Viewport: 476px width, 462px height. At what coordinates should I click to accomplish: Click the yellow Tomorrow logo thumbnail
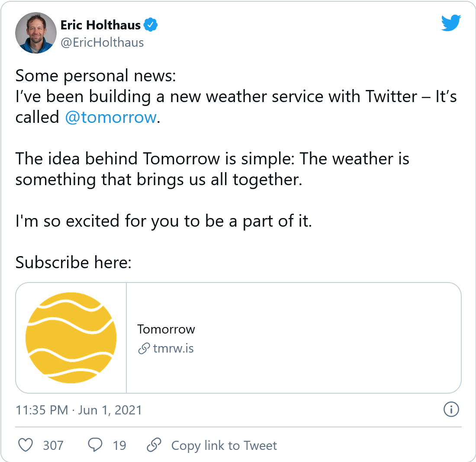71,337
